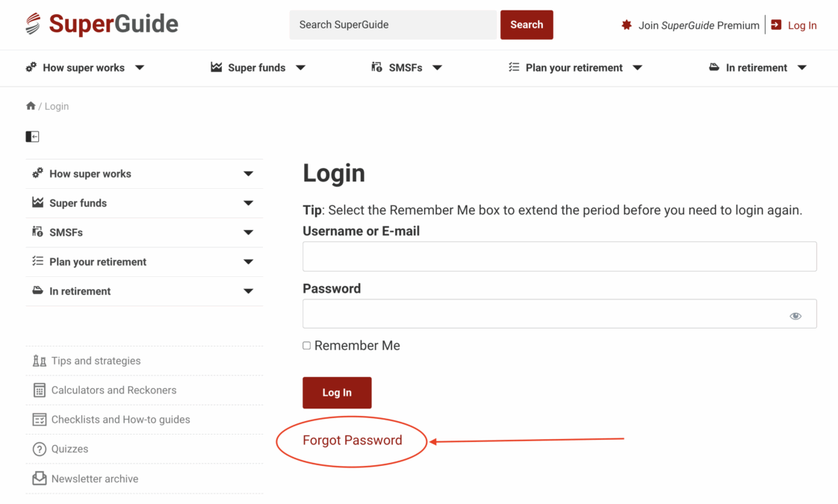Click the Search SuperGuide input field
This screenshot has height=504, width=838.
(393, 25)
